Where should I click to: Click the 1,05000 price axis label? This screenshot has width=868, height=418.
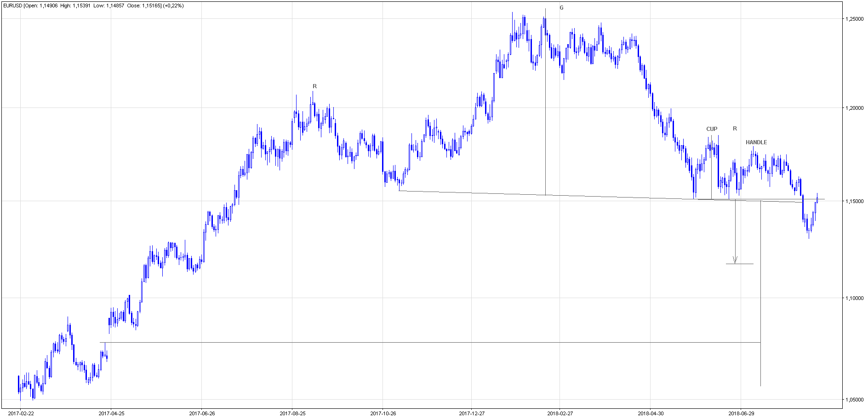tap(854, 400)
